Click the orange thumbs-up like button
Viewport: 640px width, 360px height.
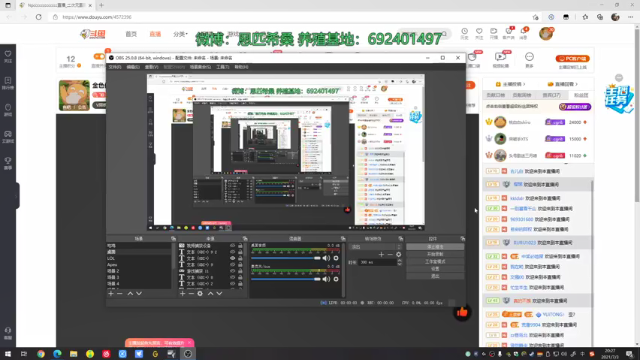(x=462, y=312)
